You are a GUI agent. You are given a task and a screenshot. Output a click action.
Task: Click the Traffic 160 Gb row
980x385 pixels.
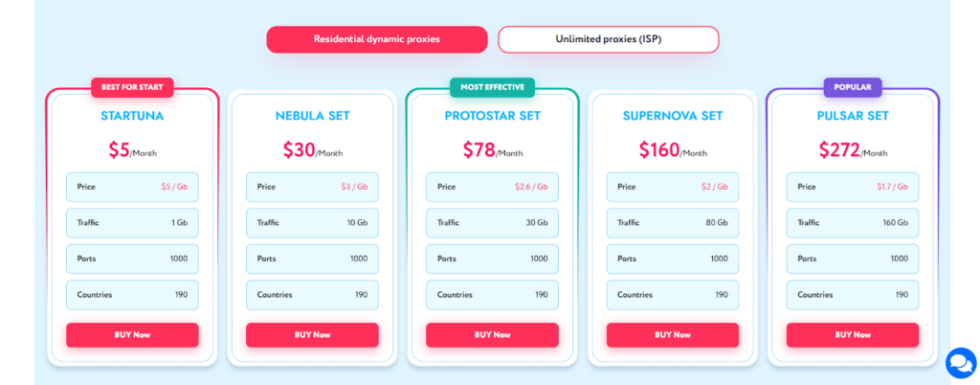(x=852, y=223)
